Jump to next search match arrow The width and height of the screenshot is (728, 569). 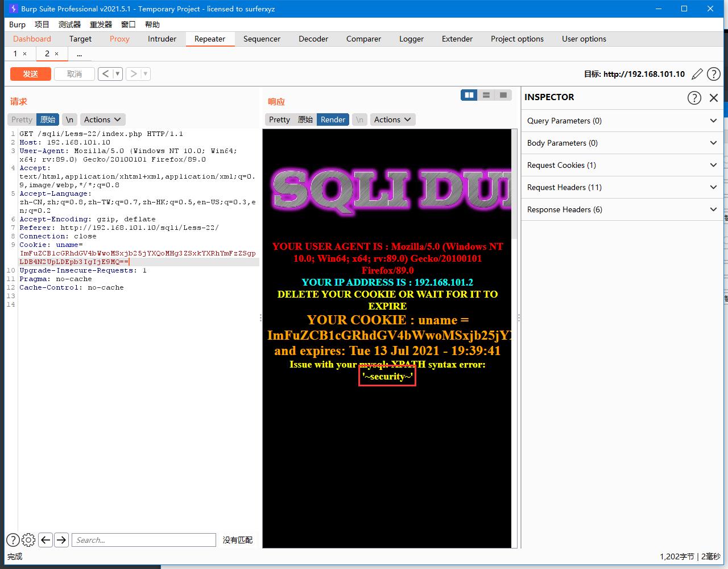[61, 540]
